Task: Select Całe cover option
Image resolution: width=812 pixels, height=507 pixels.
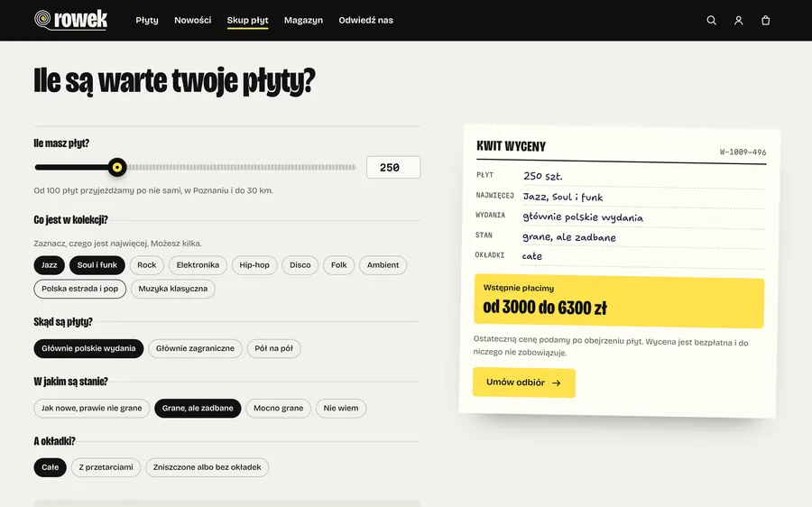Action: point(51,467)
